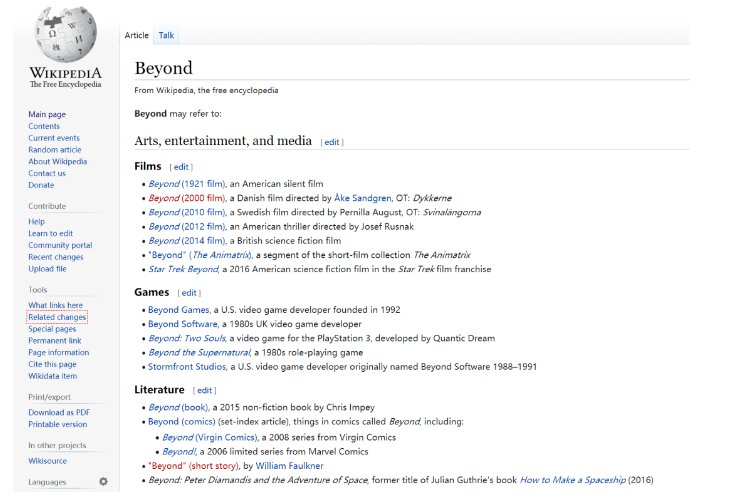Click the Wikipedia globe logo
Screen dimensions: 748x503
click(x=66, y=34)
